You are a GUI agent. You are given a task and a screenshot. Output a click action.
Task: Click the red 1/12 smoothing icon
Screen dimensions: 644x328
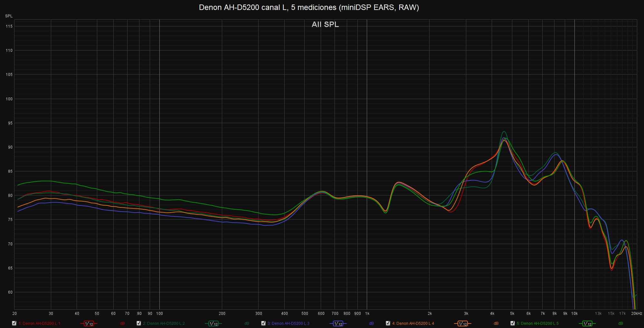(x=89, y=323)
